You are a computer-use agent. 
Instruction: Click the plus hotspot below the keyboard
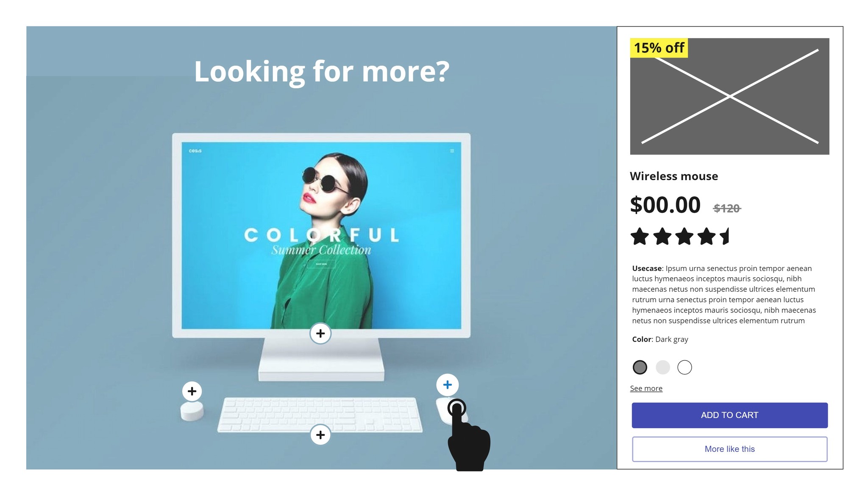pos(320,435)
